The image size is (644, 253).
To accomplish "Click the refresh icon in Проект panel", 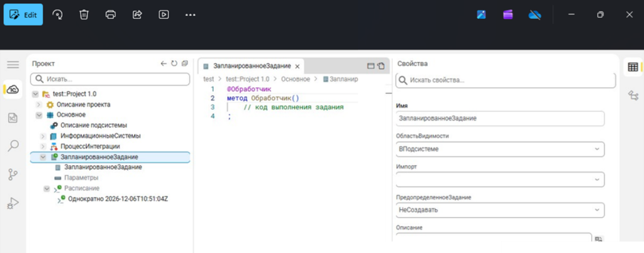I will coord(174,63).
